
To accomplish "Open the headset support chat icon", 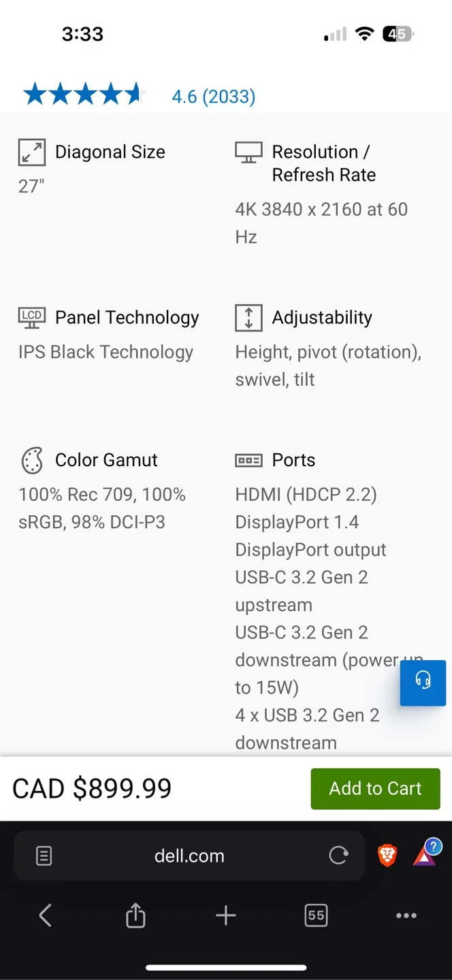I will [423, 683].
